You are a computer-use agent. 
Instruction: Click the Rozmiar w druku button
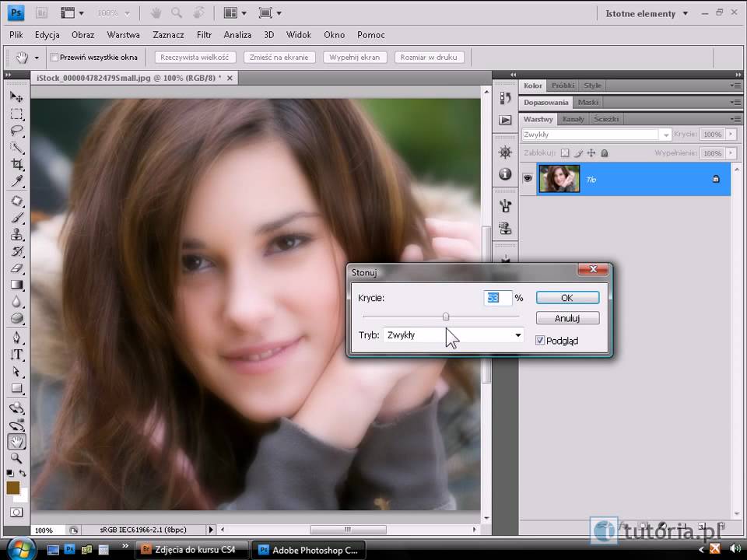pos(429,57)
